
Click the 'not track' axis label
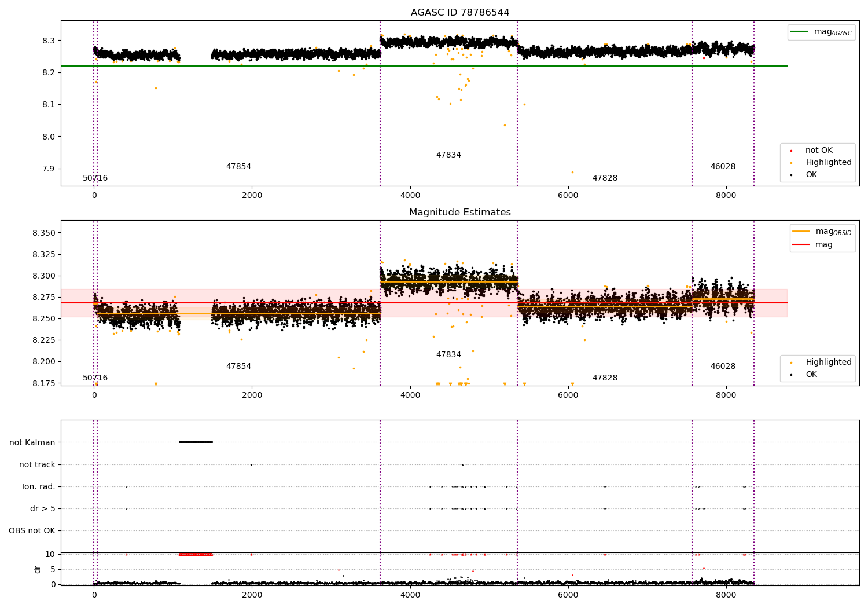click(x=37, y=464)
